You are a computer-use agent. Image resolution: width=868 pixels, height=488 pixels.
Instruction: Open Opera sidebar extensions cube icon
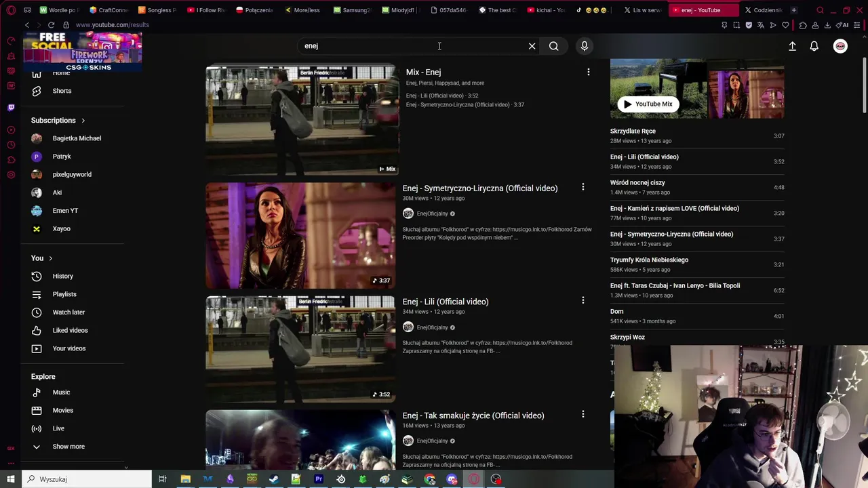11,160
